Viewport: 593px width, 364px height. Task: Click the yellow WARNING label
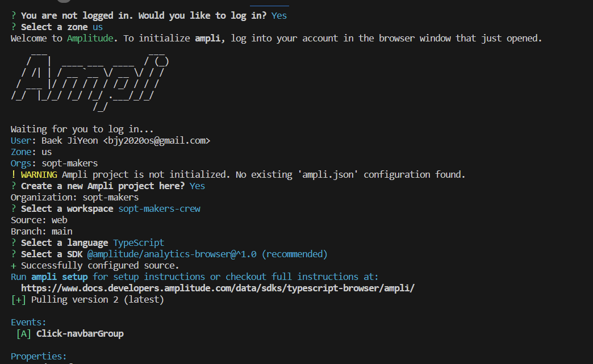[x=39, y=175]
